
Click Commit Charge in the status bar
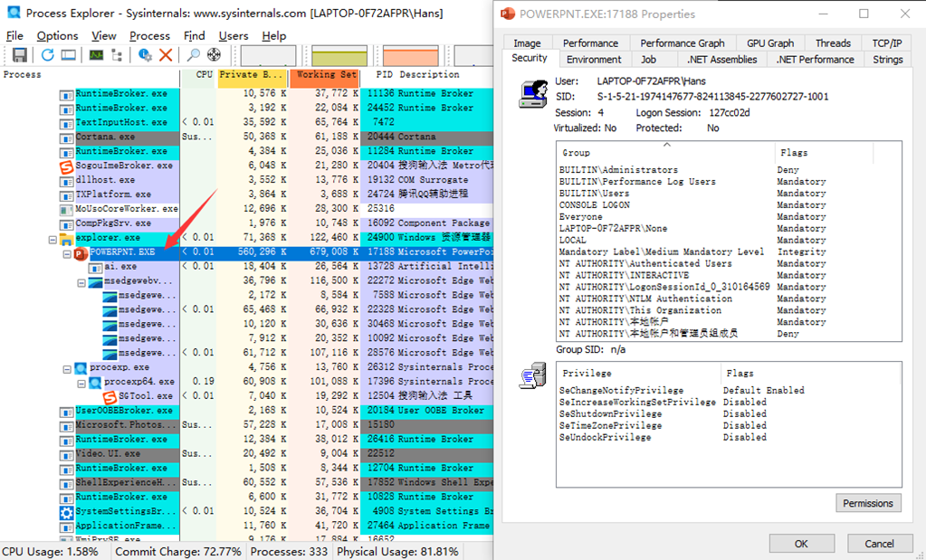click(178, 552)
